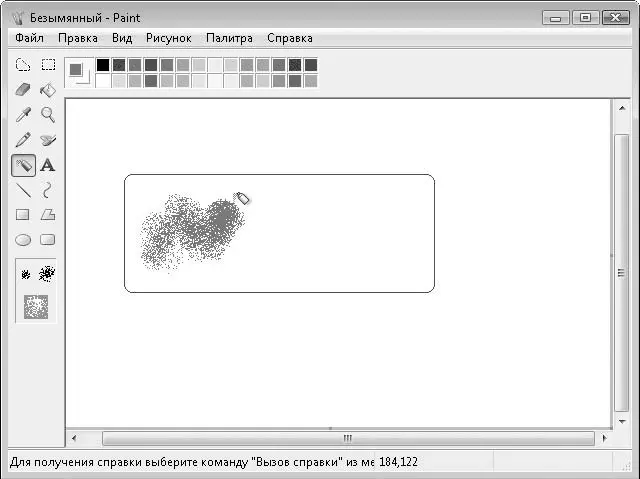Activate the Fill with color bucket
Image resolution: width=640 pixels, height=479 pixels.
[48, 90]
